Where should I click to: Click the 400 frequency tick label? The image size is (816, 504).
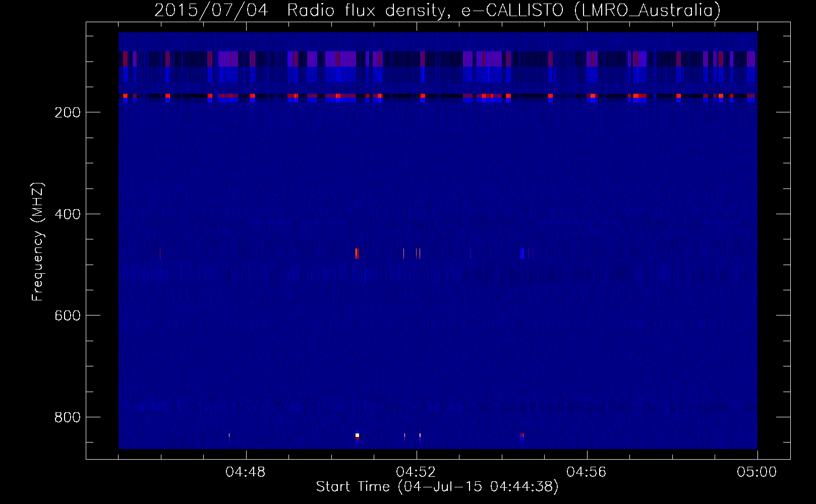coord(68,214)
